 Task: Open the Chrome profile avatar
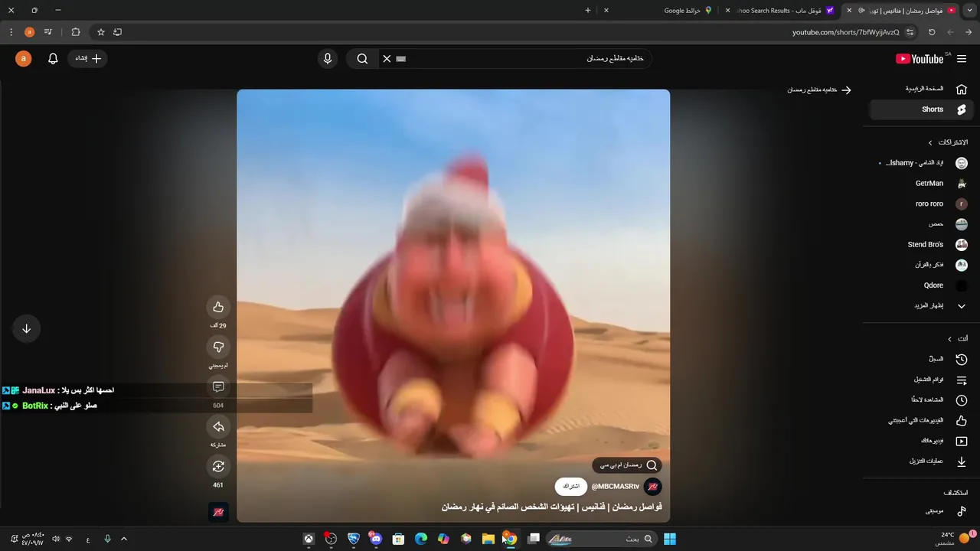[29, 32]
